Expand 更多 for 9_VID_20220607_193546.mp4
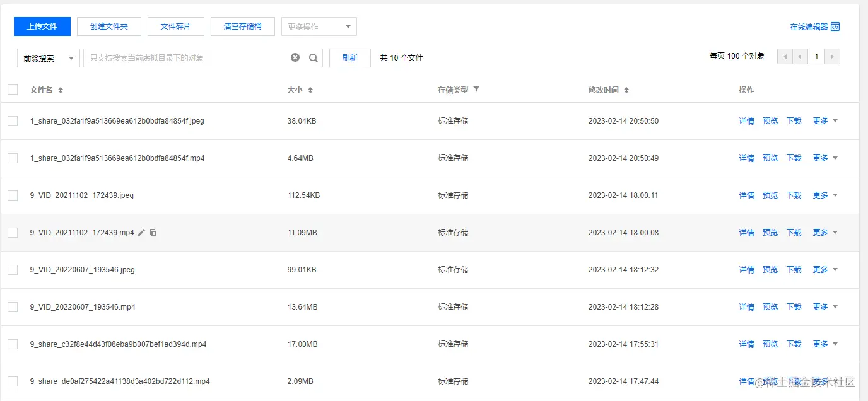The width and height of the screenshot is (868, 401). pos(825,307)
